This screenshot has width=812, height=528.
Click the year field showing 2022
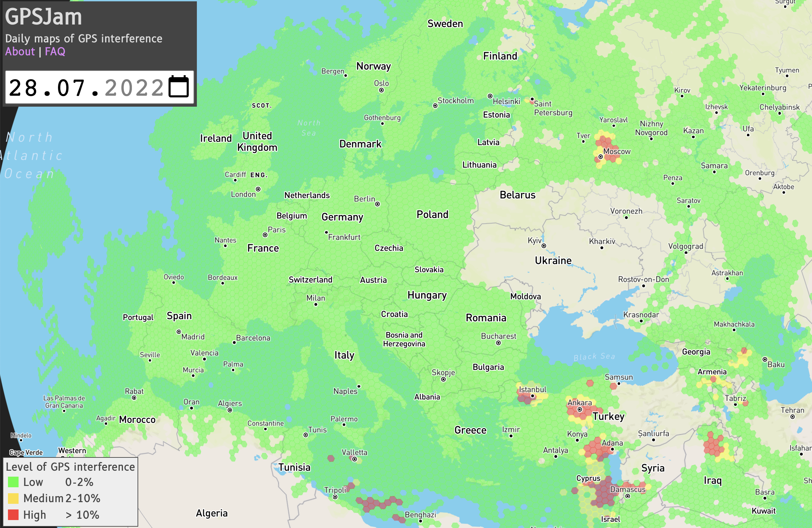point(135,88)
